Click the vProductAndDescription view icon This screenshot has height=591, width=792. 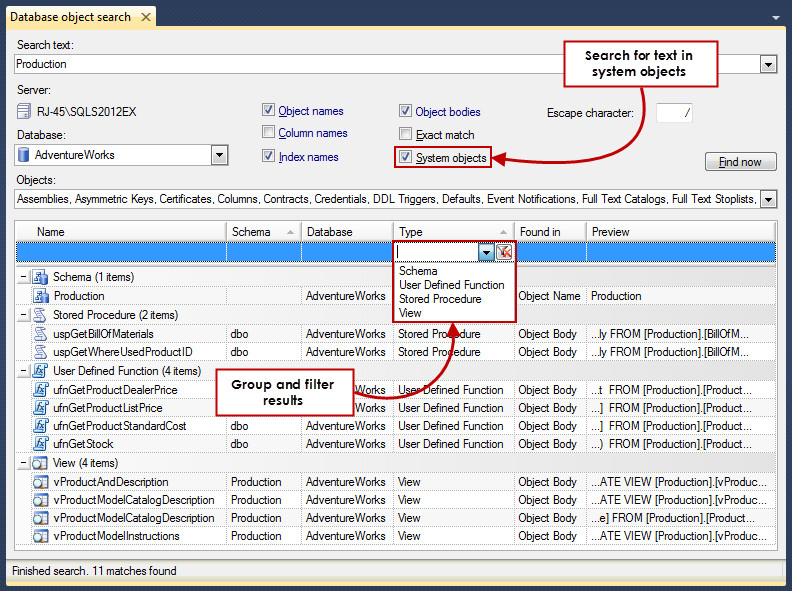(x=40, y=482)
